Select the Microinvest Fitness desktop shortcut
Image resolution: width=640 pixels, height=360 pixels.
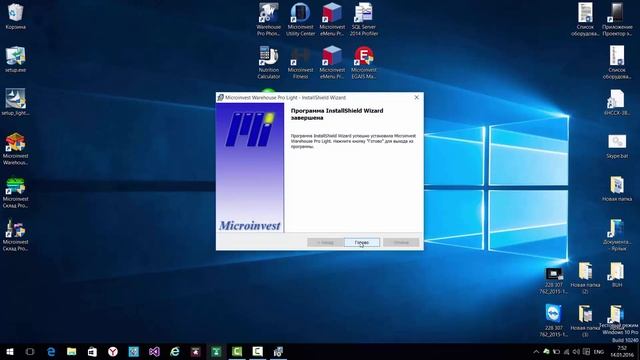pyautogui.click(x=300, y=62)
